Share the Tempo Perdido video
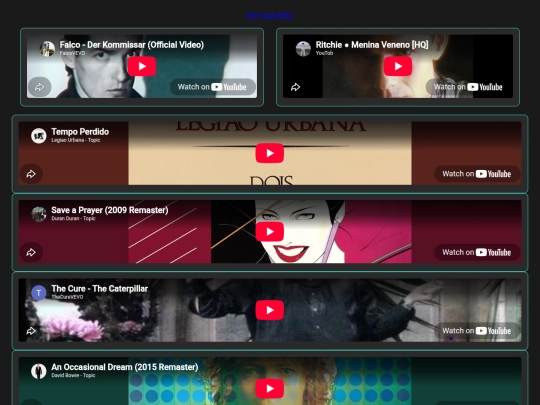The height and width of the screenshot is (405, 540). coord(31,174)
